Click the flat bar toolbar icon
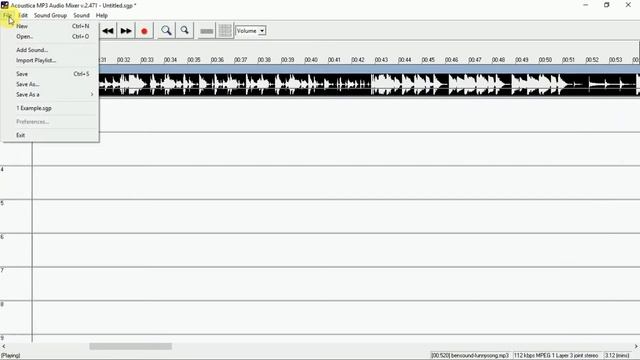 (207, 31)
